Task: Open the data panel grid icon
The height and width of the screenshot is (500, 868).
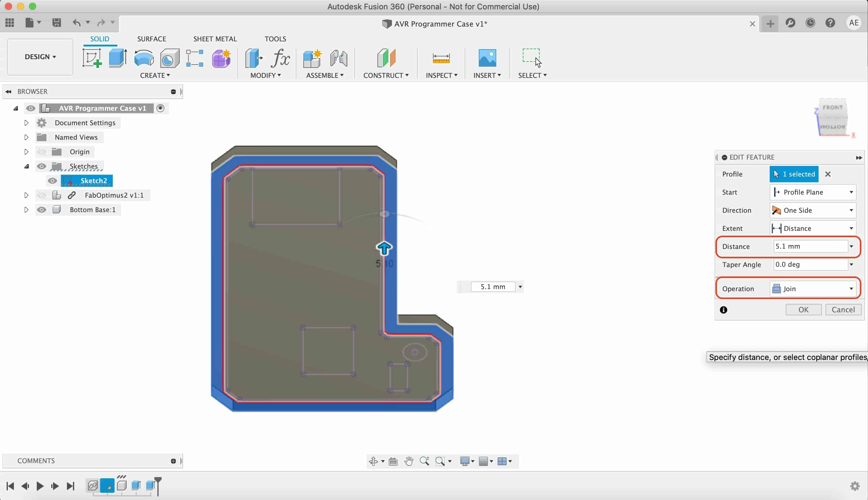Action: click(x=10, y=23)
